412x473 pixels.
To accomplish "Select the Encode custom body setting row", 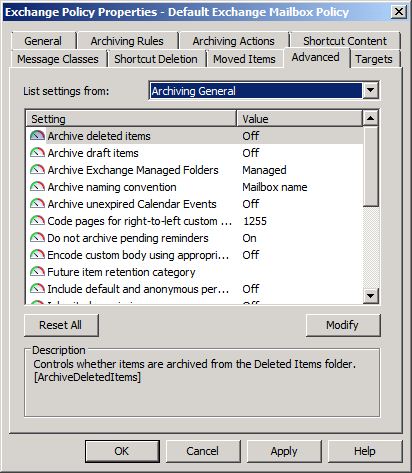I will click(x=195, y=255).
